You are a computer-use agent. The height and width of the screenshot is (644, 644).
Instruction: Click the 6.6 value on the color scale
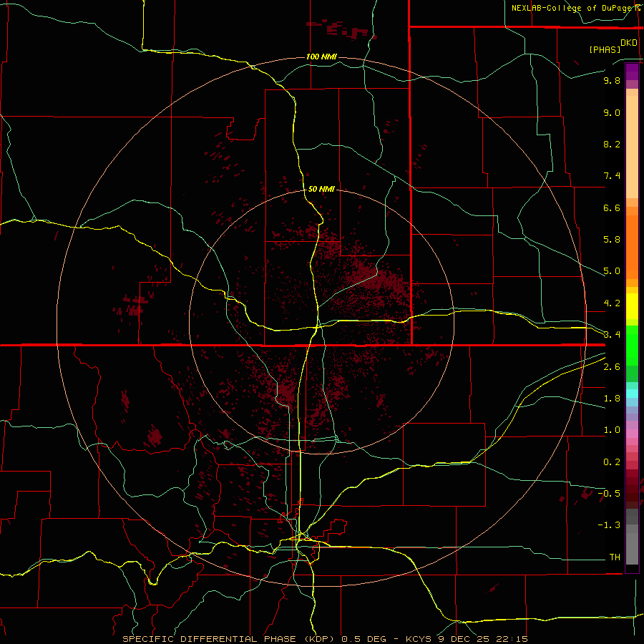612,208
